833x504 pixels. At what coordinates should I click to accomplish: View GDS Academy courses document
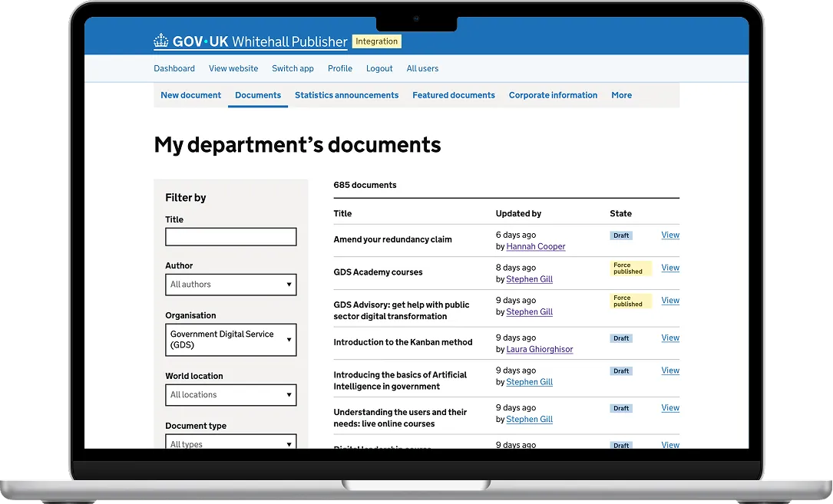[670, 268]
